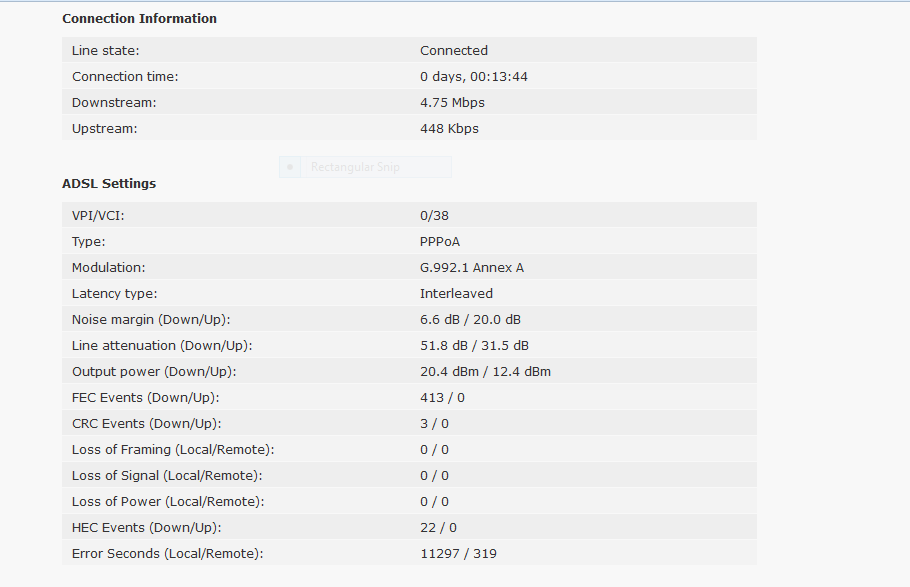This screenshot has width=910, height=587.
Task: Click the Output power row label
Action: (154, 372)
